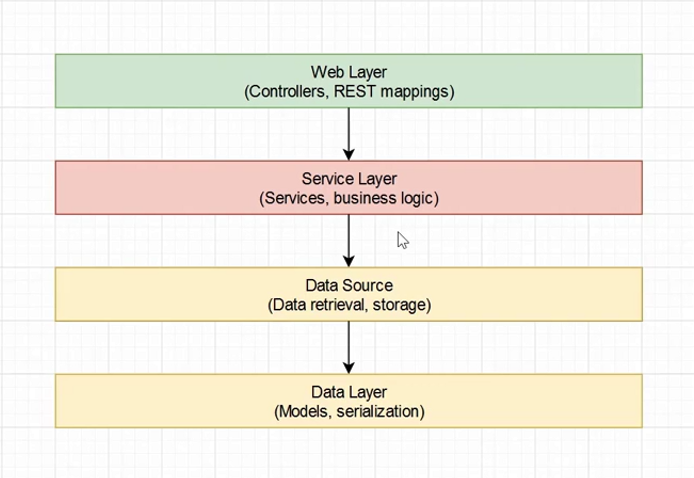
Task: Click the "(Data retrieval, storage)" subtitle text
Action: pos(349,305)
